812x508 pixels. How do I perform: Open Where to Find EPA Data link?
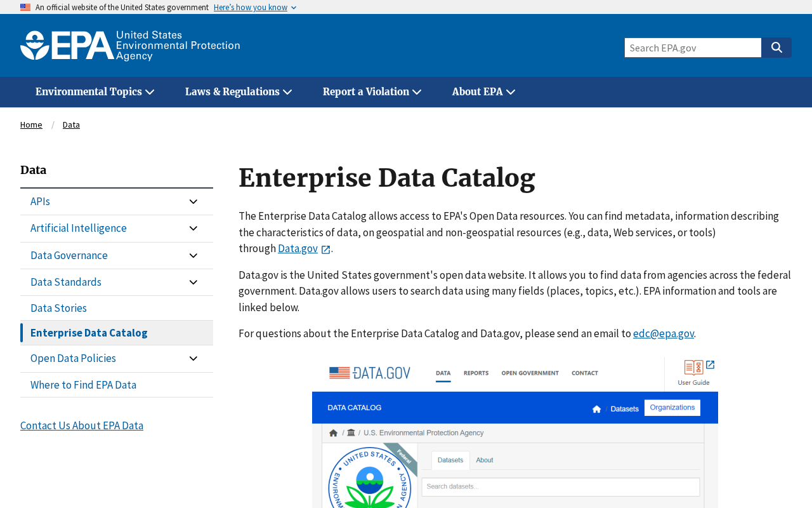click(83, 385)
